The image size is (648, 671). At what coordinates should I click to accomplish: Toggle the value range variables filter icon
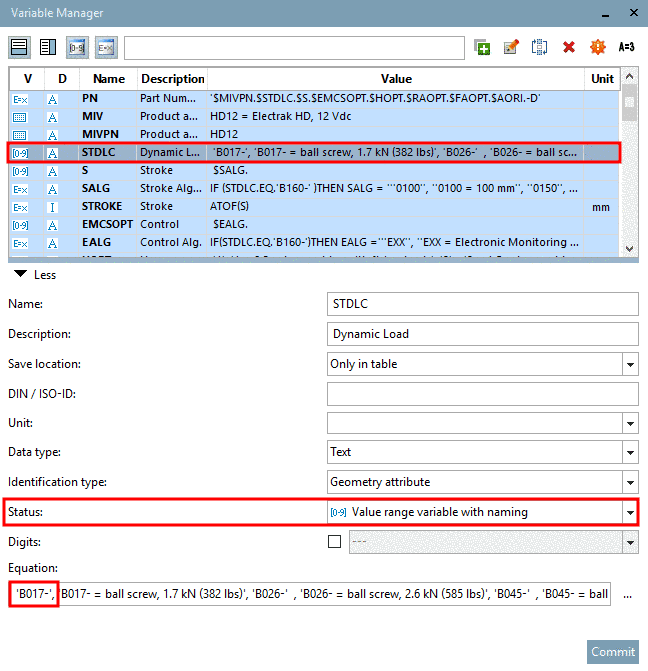[77, 47]
